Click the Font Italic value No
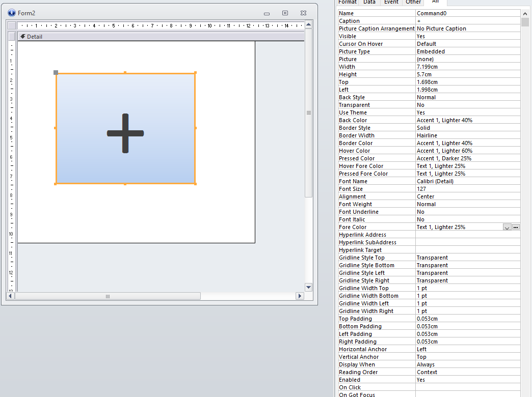Screen dimensions: 532x397 (x=468, y=219)
